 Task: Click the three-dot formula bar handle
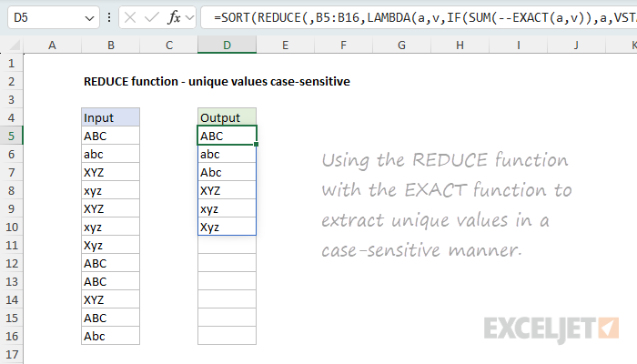109,17
